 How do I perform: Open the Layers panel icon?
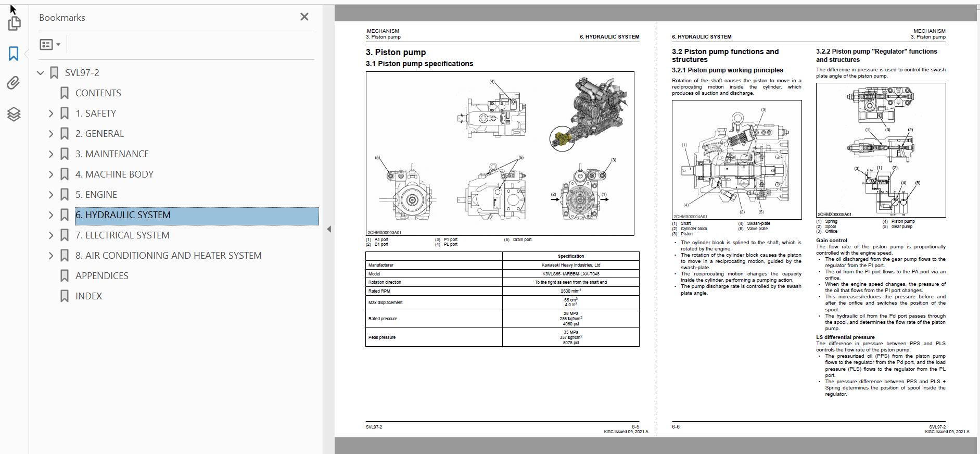[x=14, y=114]
